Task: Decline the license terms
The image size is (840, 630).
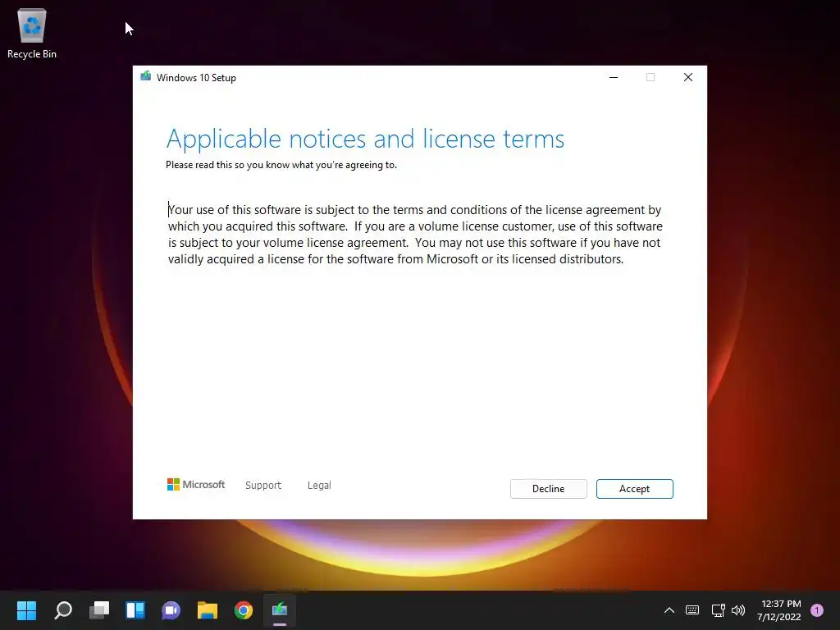Action: tap(548, 489)
